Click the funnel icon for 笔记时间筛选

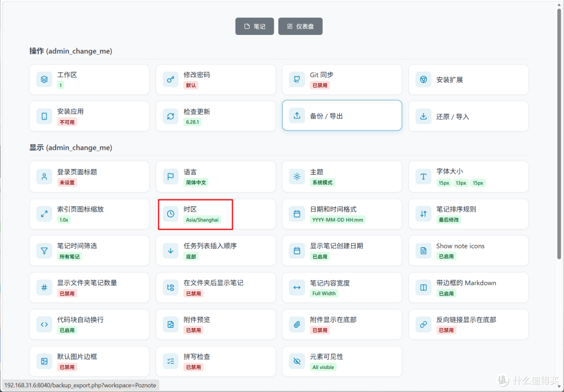point(44,251)
